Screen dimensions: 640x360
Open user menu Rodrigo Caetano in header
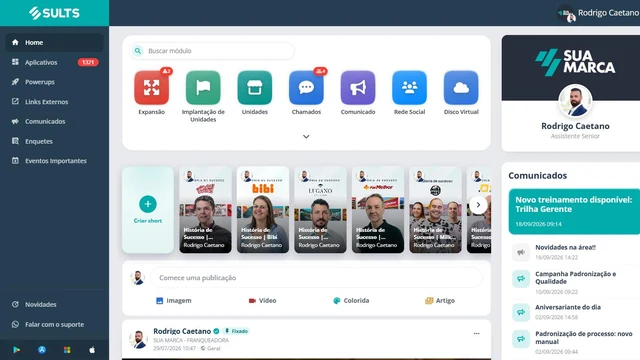[598, 13]
